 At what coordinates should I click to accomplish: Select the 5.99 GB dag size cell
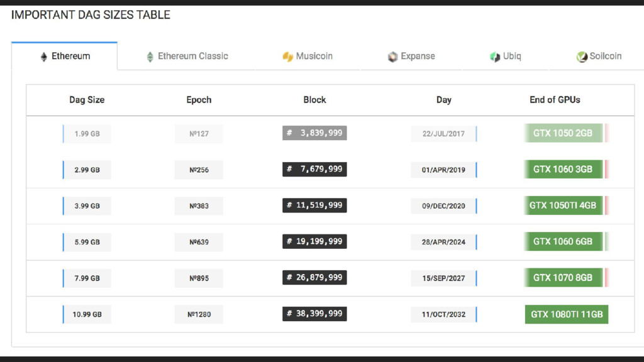(x=87, y=242)
